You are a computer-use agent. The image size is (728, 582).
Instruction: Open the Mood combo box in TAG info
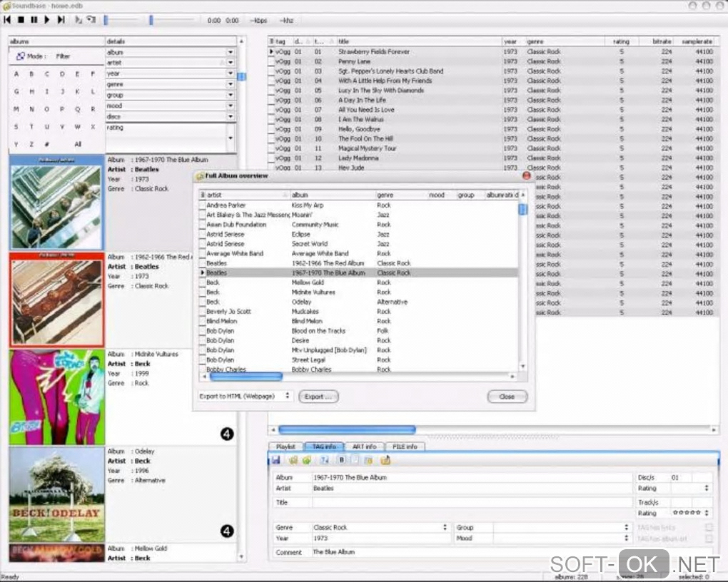(x=561, y=538)
